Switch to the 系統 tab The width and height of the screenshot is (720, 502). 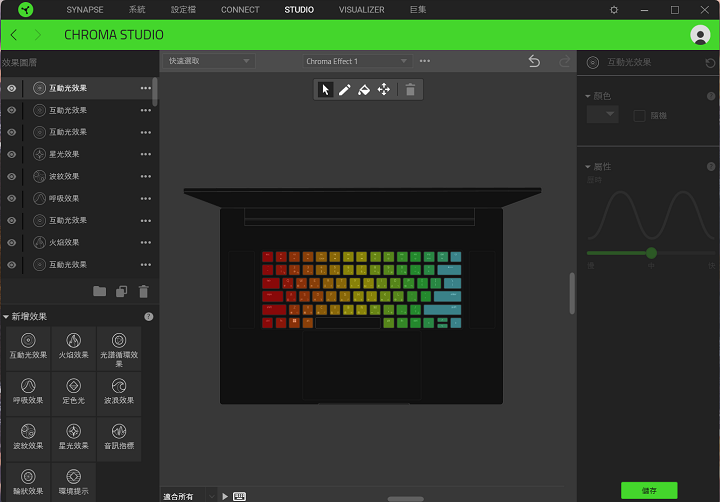(137, 10)
